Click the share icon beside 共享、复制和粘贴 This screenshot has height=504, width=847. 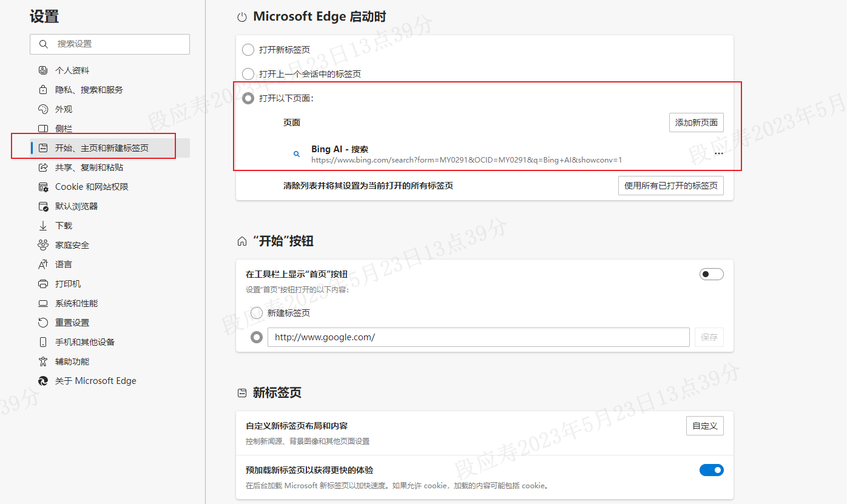43,167
